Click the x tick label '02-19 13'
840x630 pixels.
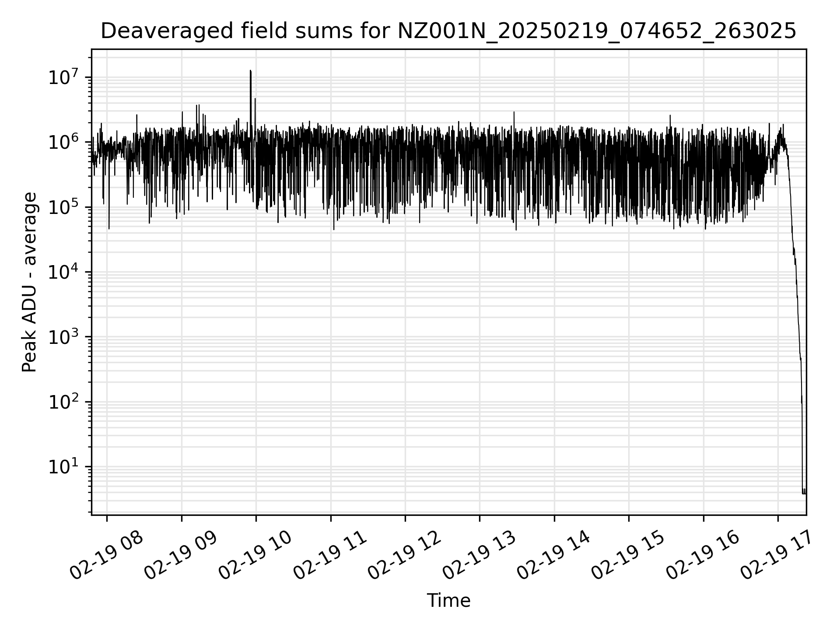click(479, 556)
